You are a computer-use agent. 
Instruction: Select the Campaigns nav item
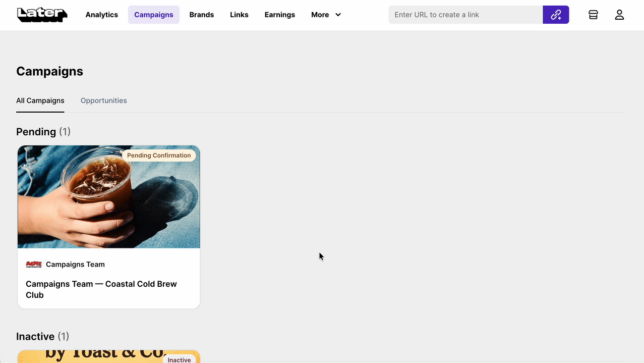tap(154, 15)
